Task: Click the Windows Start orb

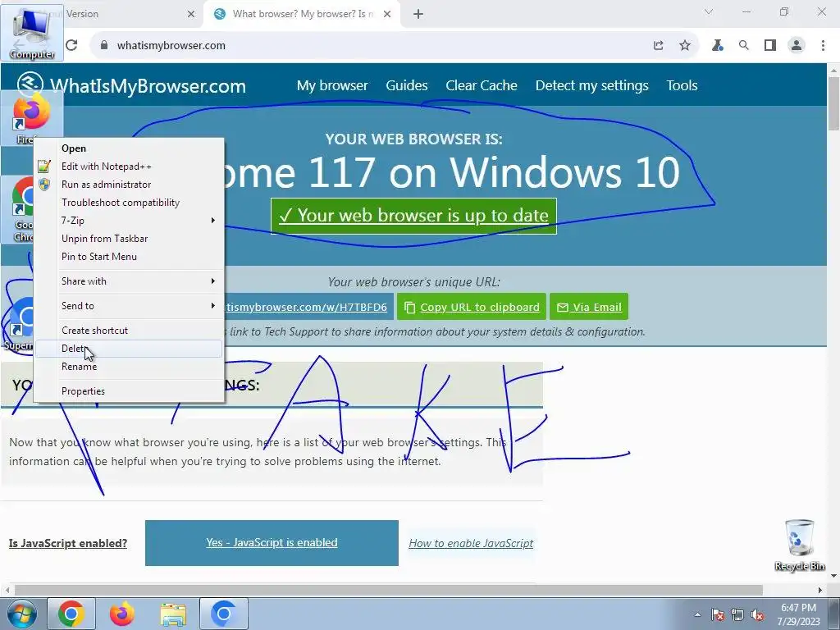Action: click(x=21, y=614)
